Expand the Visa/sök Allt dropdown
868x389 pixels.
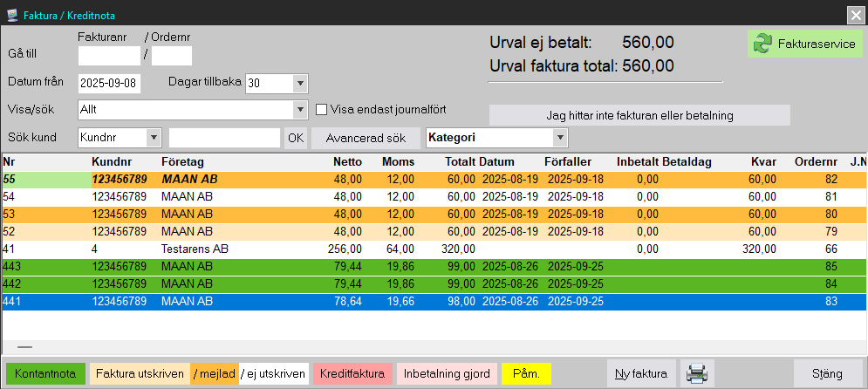pyautogui.click(x=300, y=110)
